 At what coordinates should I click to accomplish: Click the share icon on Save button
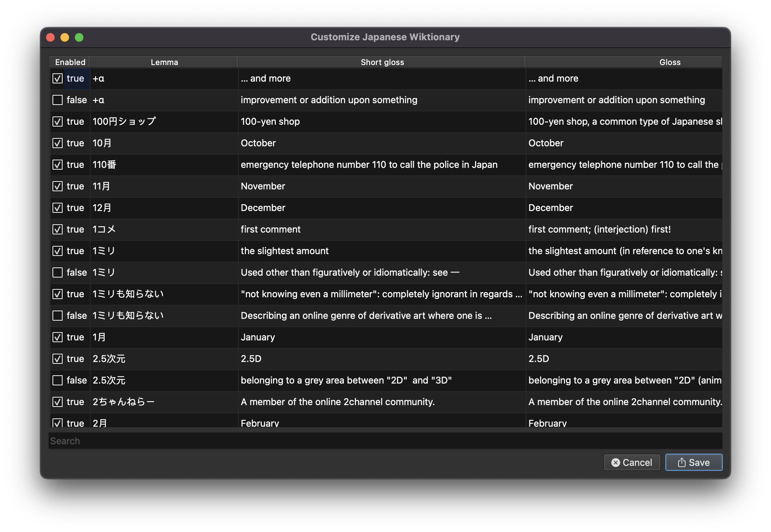click(681, 462)
